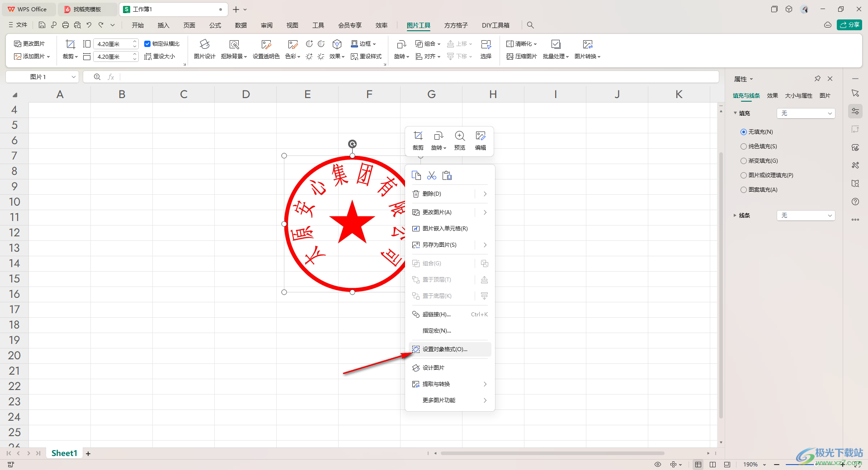This screenshot has height=470, width=868.
Task: Click the help question icon in right sidebar
Action: 855,202
